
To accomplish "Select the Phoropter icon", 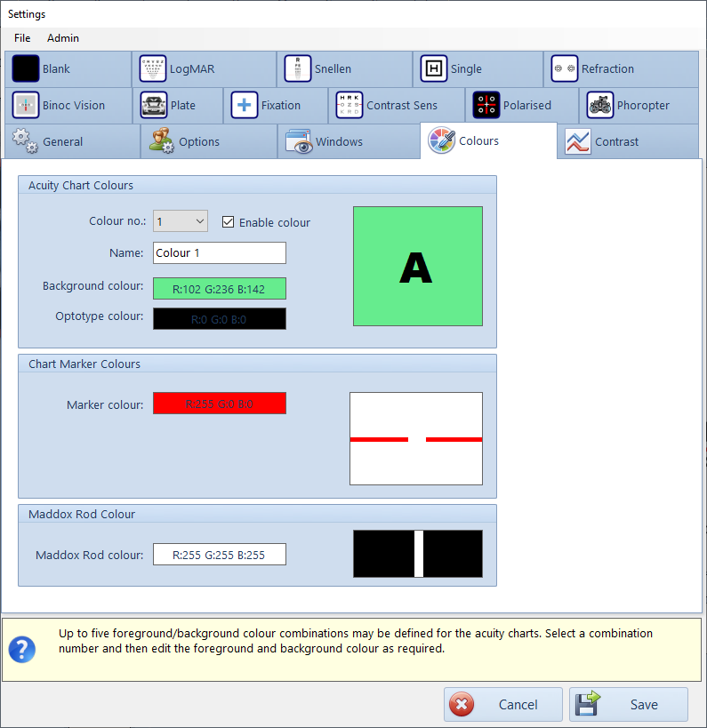I will click(x=600, y=105).
